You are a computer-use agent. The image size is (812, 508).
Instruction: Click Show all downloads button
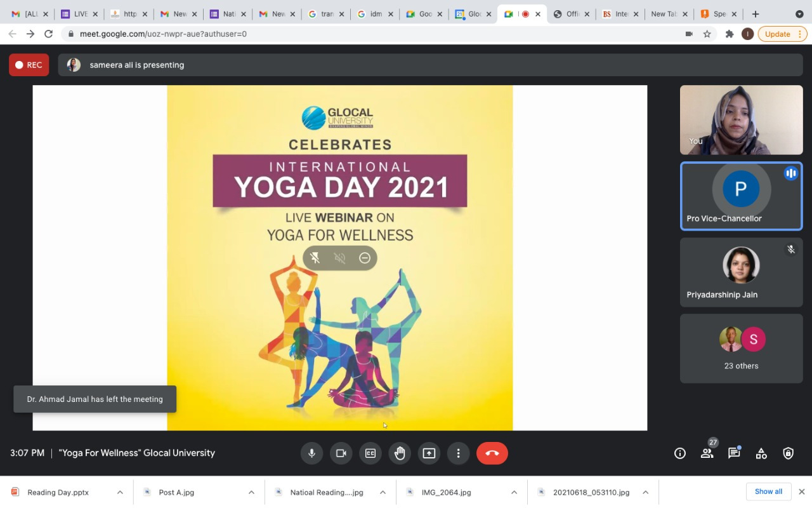(x=768, y=491)
